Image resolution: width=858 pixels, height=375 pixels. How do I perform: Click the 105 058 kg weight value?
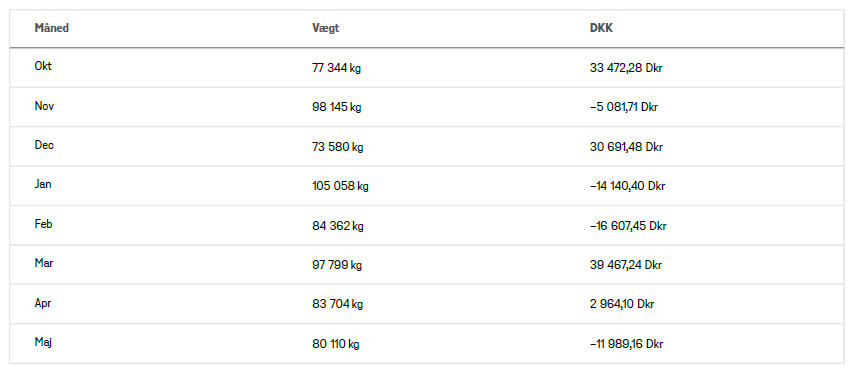340,187
